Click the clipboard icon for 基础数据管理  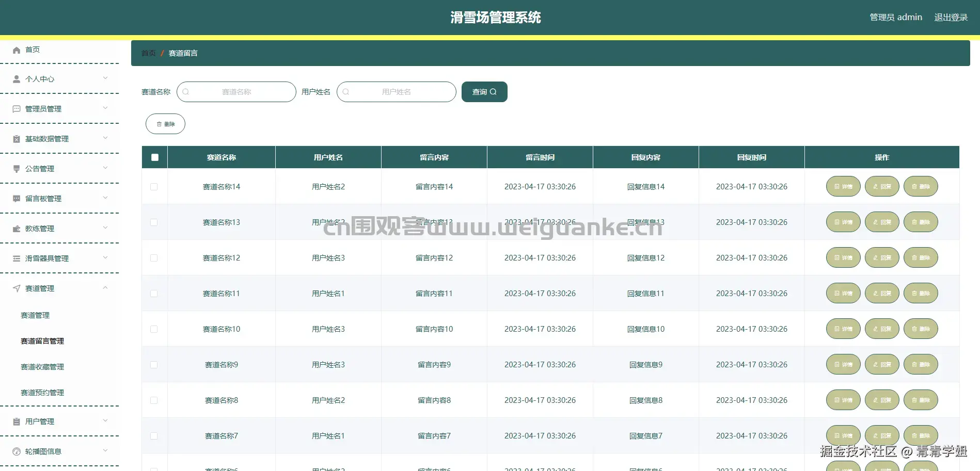pos(17,139)
